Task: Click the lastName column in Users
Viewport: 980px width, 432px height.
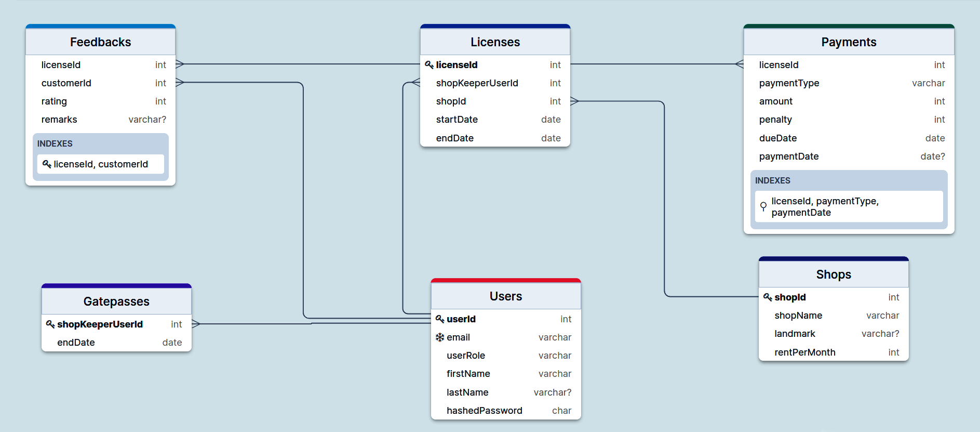Action: coord(506,392)
